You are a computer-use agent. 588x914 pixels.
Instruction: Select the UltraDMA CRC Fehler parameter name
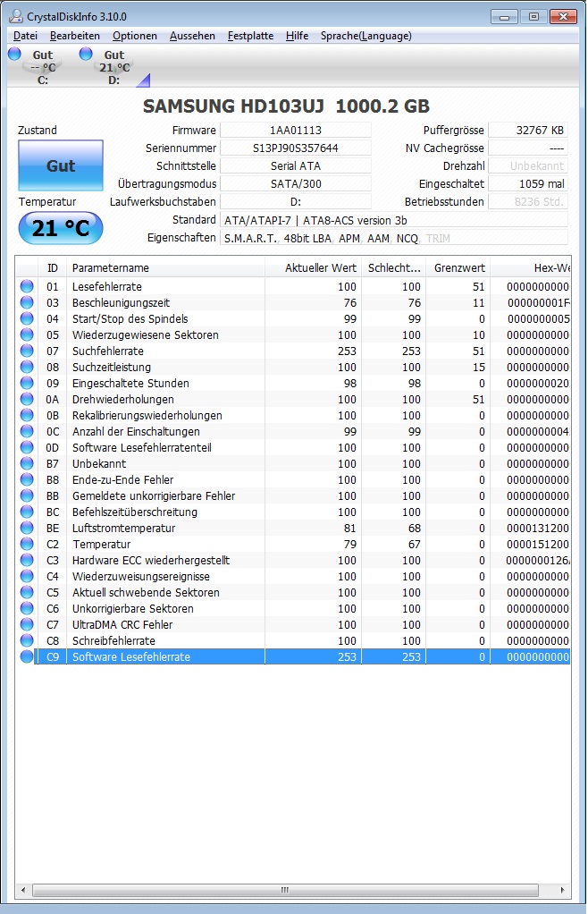point(122,624)
